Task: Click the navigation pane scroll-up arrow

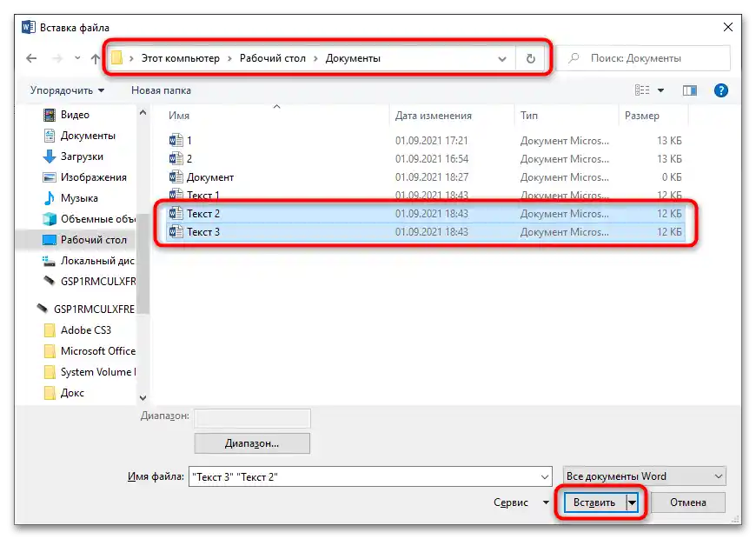Action: pyautogui.click(x=143, y=112)
